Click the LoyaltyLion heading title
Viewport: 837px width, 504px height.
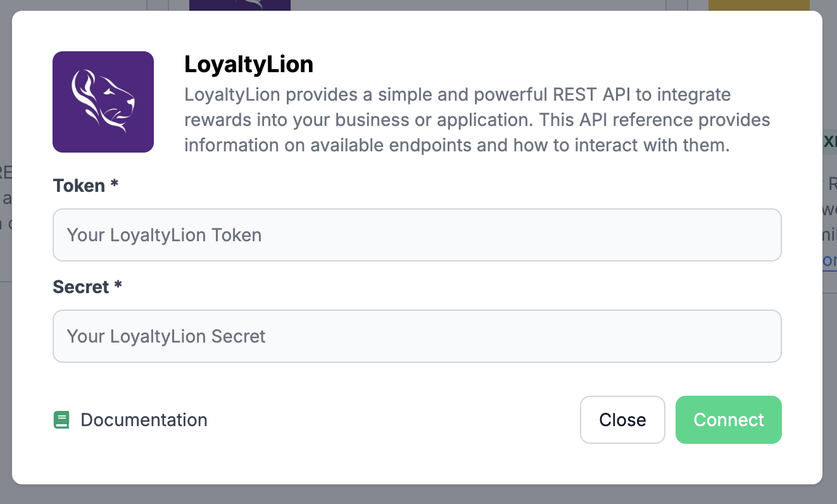[x=249, y=65]
